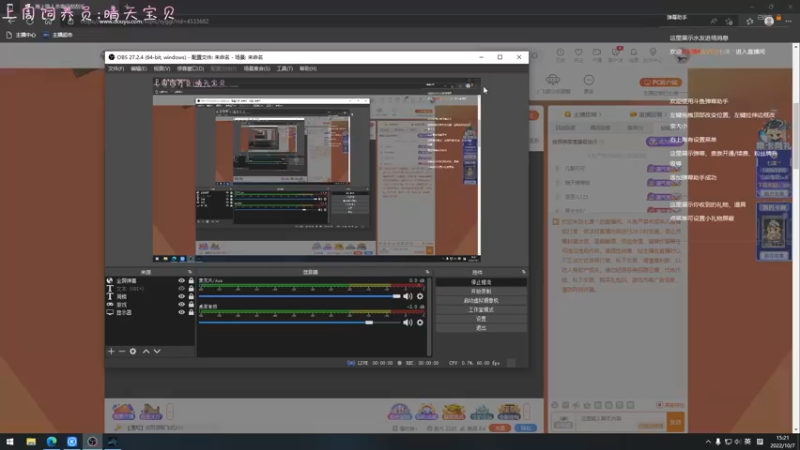Open OBS 设置 from the Controls panel
This screenshot has height=450, width=800.
click(x=481, y=319)
